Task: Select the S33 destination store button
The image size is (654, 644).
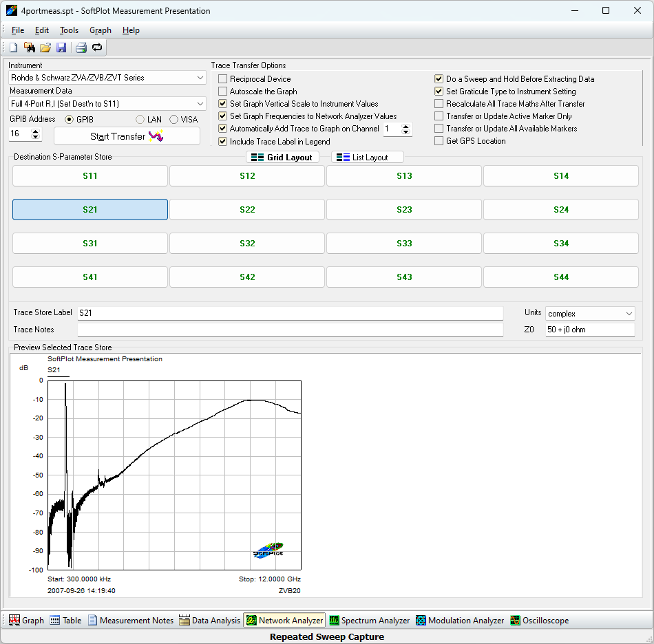Action: [404, 244]
